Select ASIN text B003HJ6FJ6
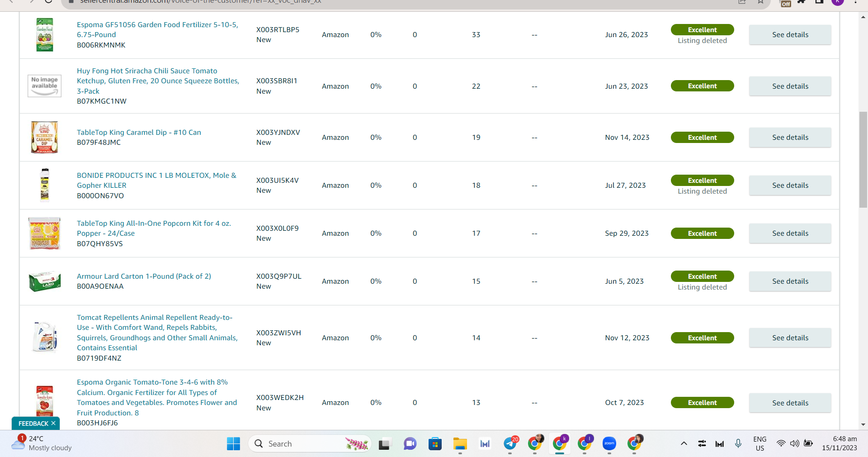 click(97, 423)
